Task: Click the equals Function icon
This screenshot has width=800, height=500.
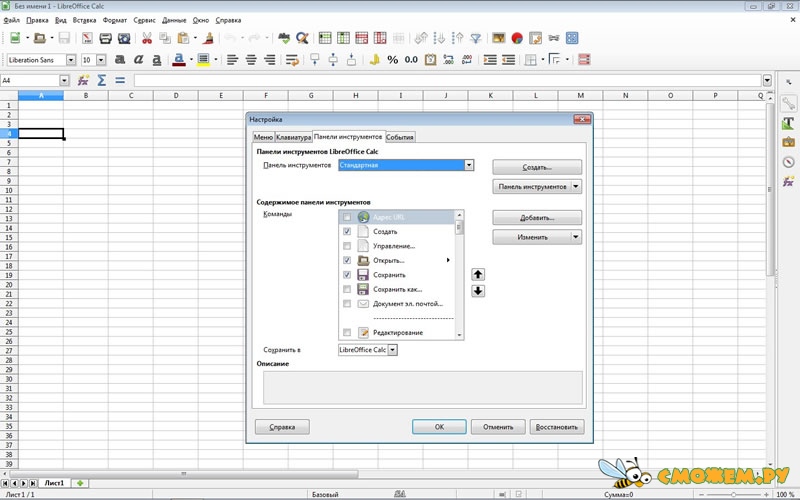Action: pyautogui.click(x=120, y=80)
